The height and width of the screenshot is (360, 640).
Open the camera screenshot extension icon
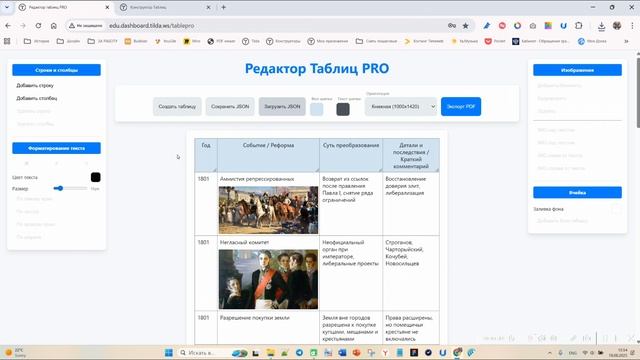[533, 26]
